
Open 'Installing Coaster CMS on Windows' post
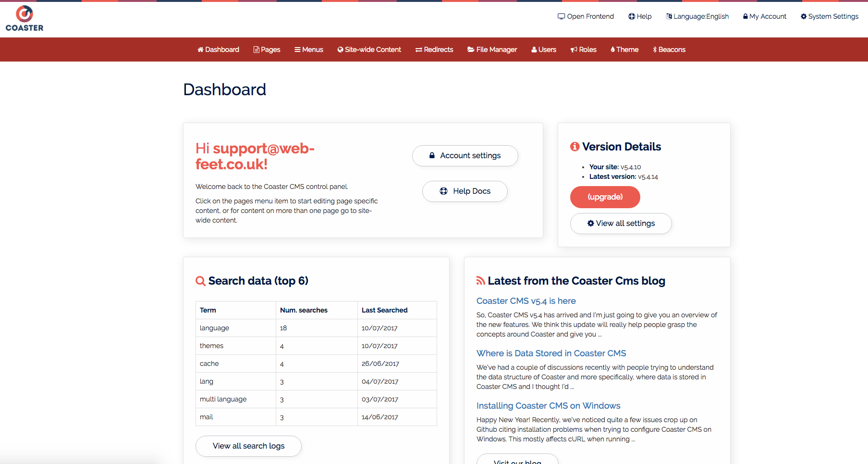click(548, 406)
